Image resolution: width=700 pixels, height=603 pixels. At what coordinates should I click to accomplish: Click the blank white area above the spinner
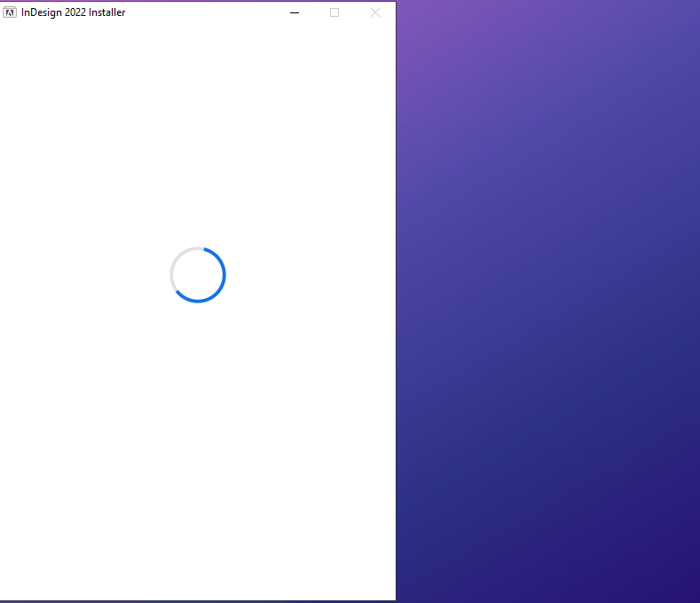pyautogui.click(x=198, y=133)
